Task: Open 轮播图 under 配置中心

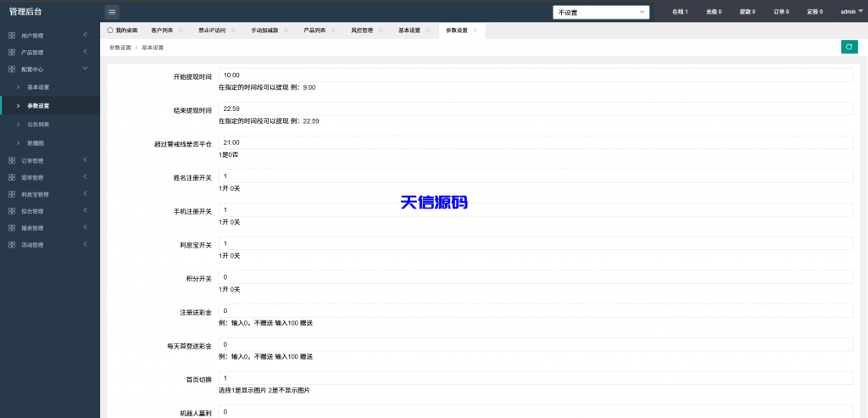Action: (x=36, y=142)
